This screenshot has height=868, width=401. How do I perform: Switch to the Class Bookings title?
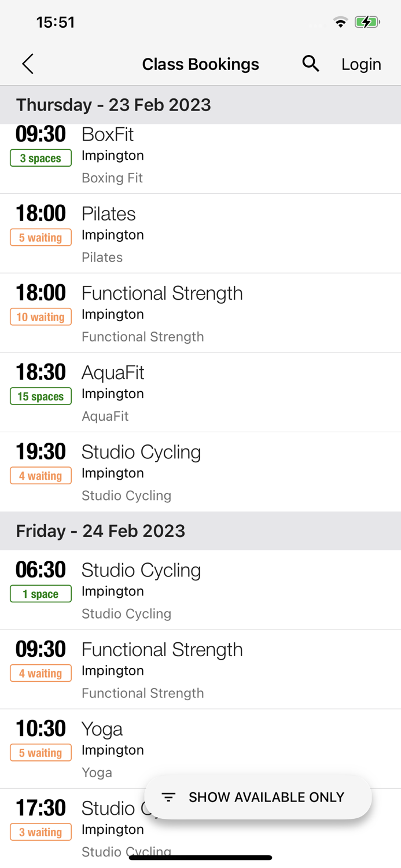pyautogui.click(x=200, y=64)
